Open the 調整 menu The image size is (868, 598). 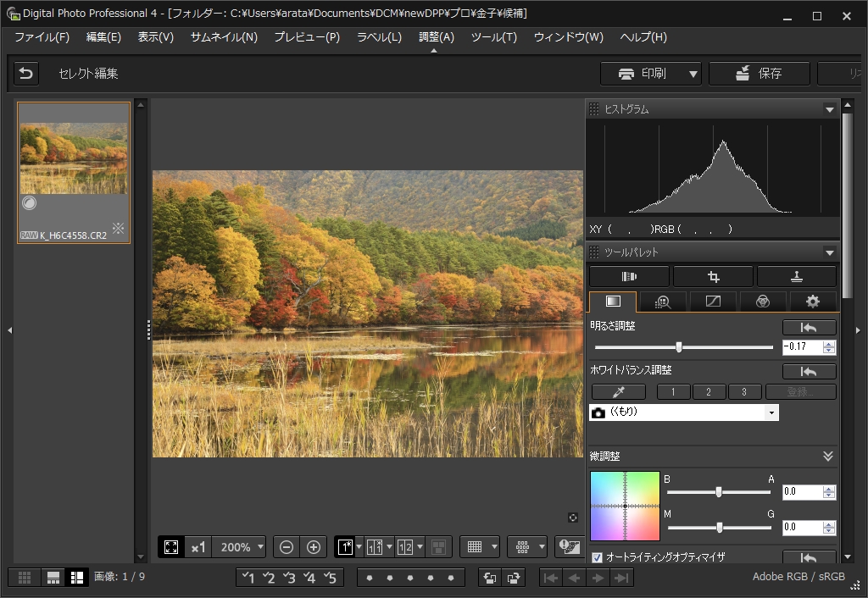435,37
